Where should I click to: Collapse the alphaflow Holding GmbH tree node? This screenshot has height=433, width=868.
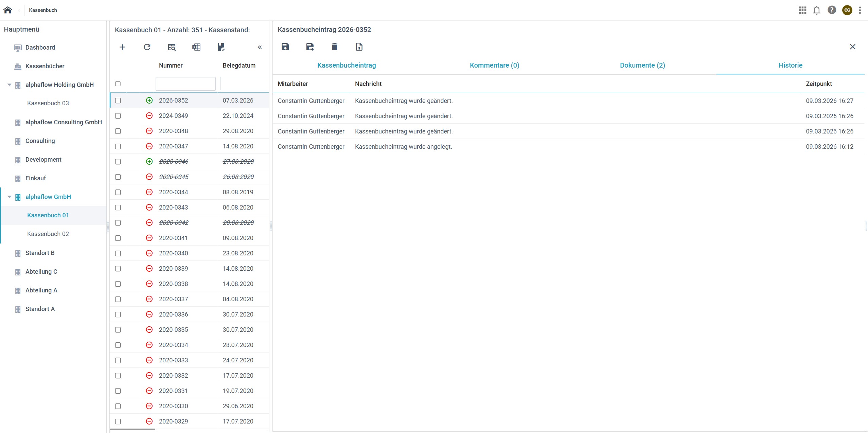click(10, 85)
